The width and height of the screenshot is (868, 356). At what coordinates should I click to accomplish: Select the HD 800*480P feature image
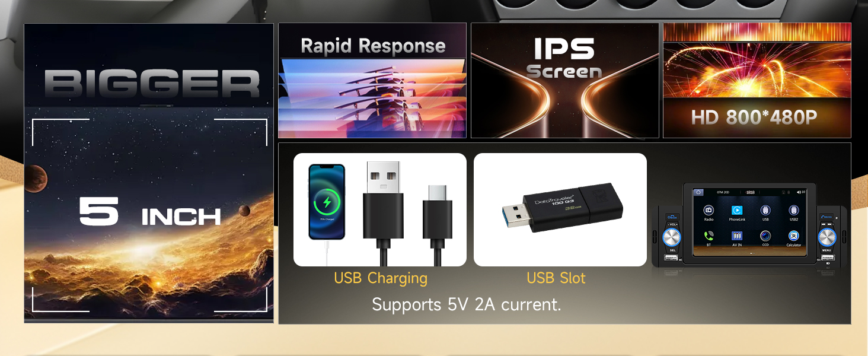(757, 81)
